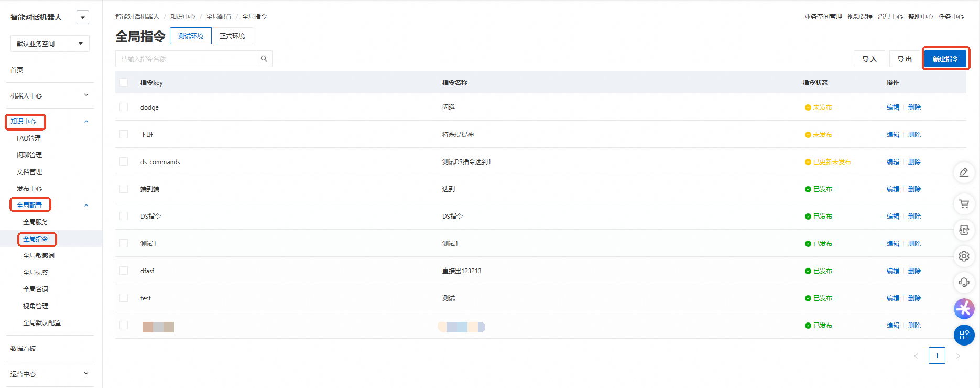Check the 测试1 row checkbox
980x388 pixels.
(124, 243)
